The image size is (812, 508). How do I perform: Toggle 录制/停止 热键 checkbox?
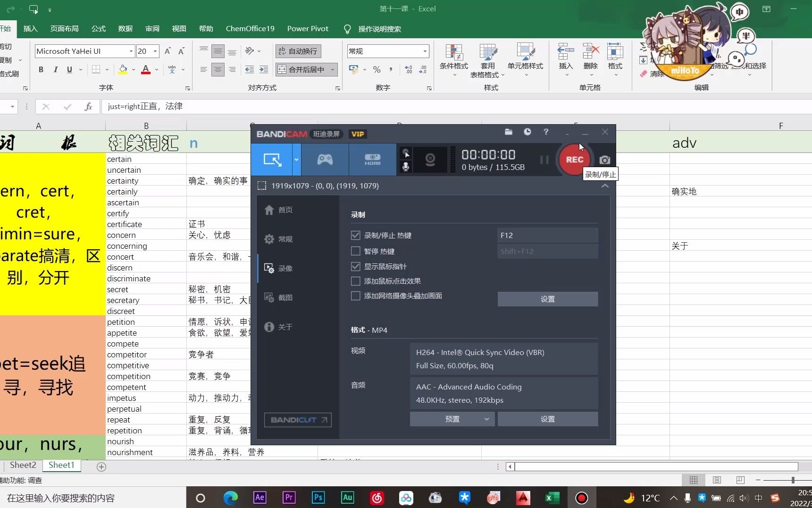356,235
